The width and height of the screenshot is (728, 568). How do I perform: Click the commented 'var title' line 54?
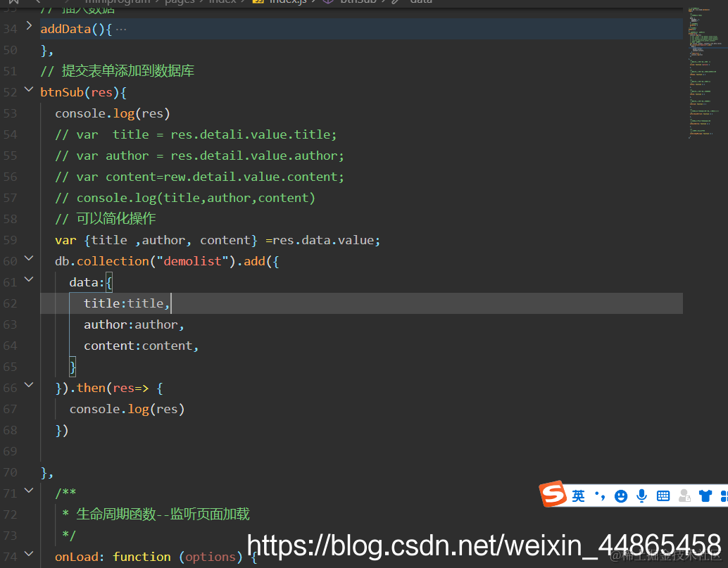[x=196, y=134]
